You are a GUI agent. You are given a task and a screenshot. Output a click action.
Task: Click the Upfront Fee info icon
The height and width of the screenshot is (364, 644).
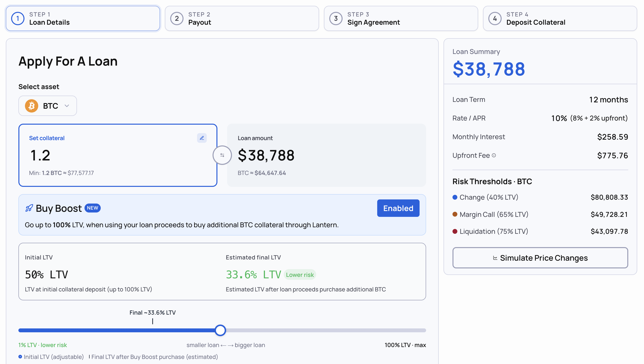pos(494,155)
